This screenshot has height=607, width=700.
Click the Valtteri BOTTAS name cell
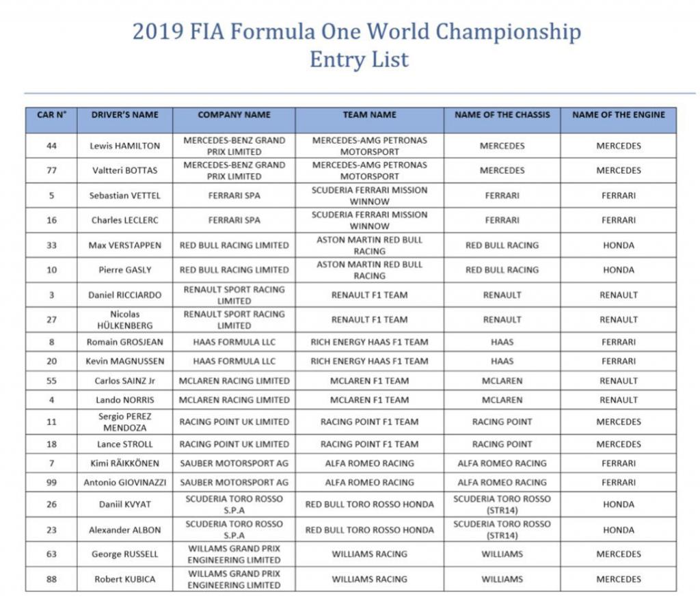pos(125,170)
